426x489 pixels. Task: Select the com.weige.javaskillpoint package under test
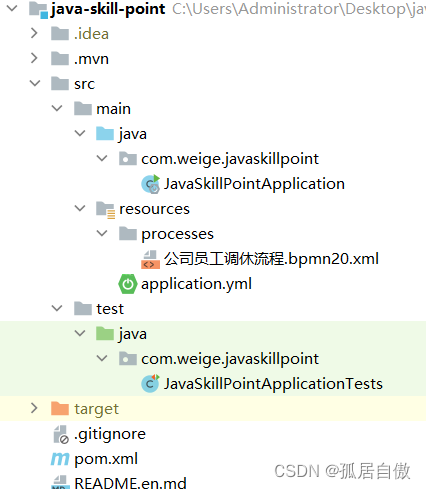[230, 359]
